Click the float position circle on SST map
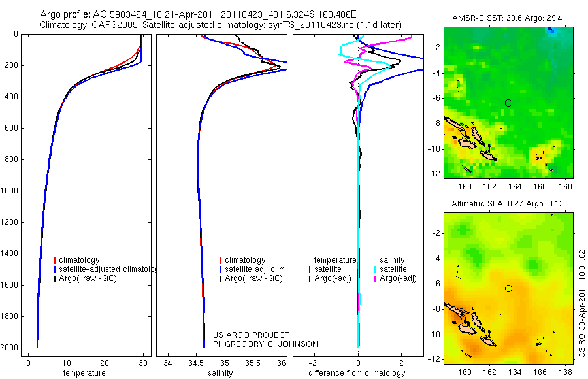The image size is (588, 379). [x=508, y=103]
